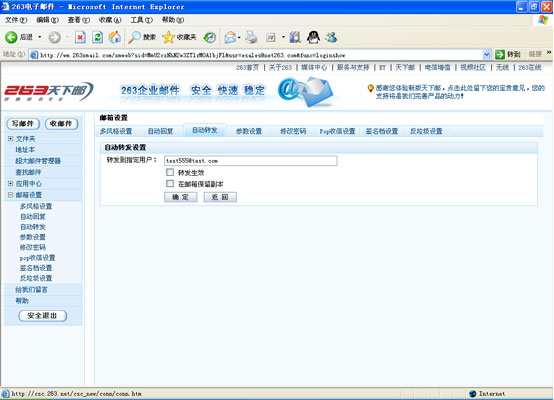Open the 工具 menu
This screenshot has width=554, height=400.
[141, 20]
